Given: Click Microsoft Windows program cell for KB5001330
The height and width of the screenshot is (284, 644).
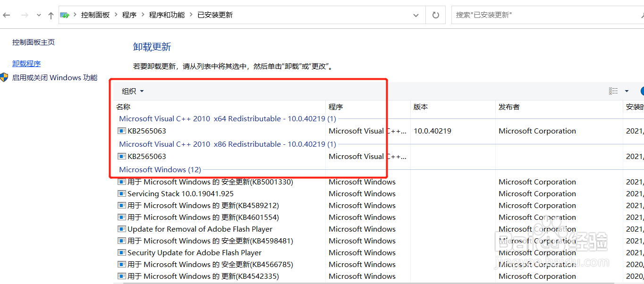Looking at the screenshot, I should tap(362, 182).
